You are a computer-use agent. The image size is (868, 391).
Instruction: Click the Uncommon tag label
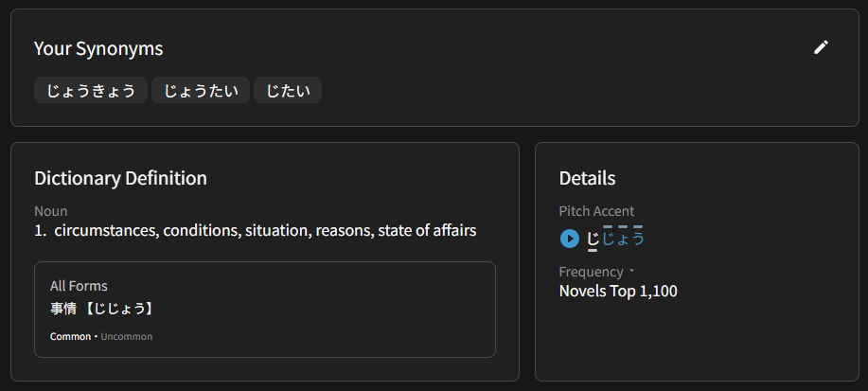126,336
